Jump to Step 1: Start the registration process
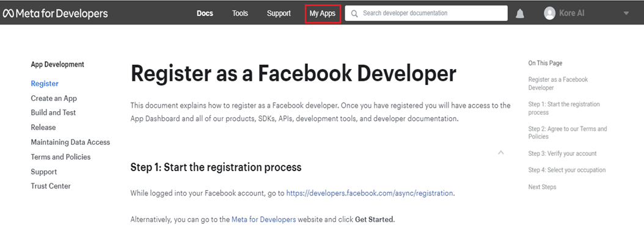The width and height of the screenshot is (644, 239). tap(563, 108)
